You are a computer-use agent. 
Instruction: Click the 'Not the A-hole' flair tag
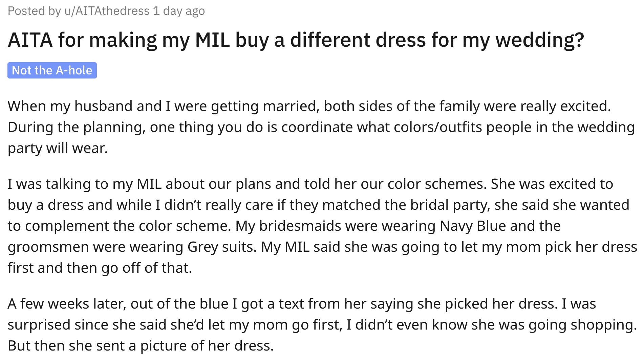coord(52,70)
